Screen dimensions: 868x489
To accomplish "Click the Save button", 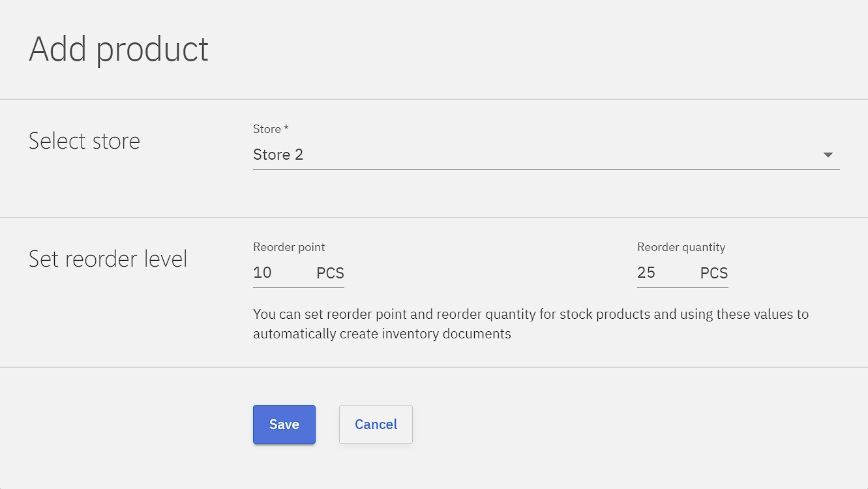I will pos(284,424).
